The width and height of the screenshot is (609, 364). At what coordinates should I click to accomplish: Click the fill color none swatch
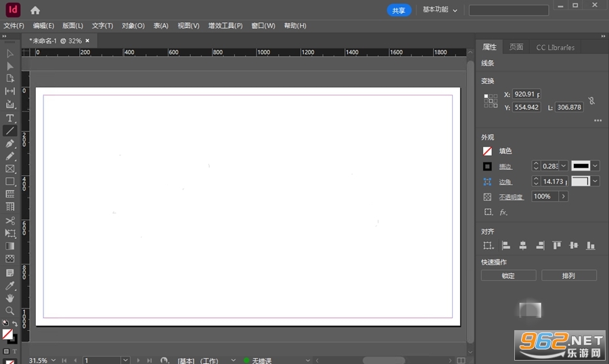[487, 151]
